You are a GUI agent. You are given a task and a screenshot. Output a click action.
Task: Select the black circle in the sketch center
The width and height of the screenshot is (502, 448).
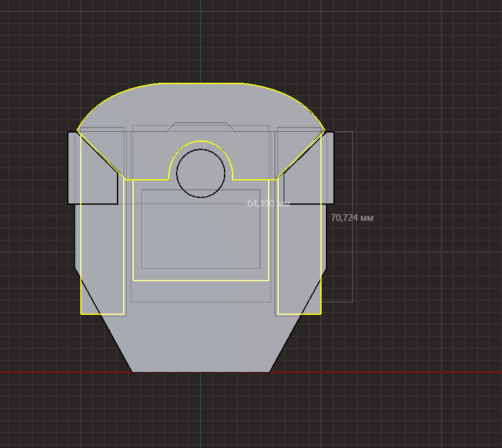[x=177, y=174]
